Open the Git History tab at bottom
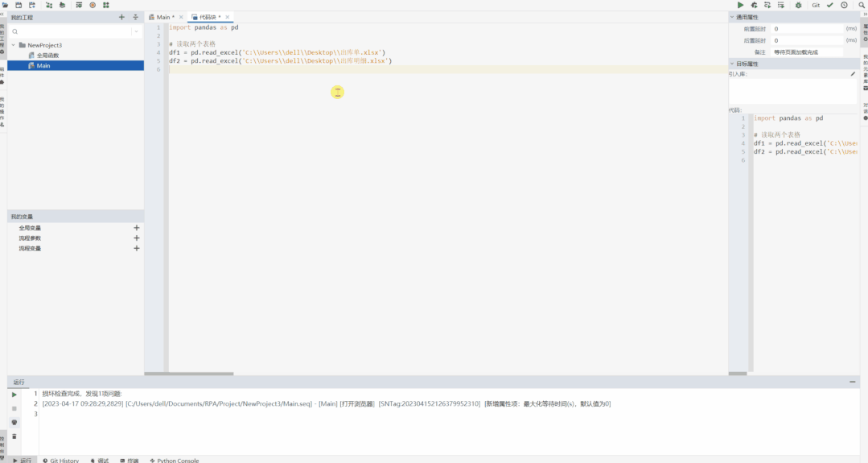The height and width of the screenshot is (463, 868). [61, 460]
